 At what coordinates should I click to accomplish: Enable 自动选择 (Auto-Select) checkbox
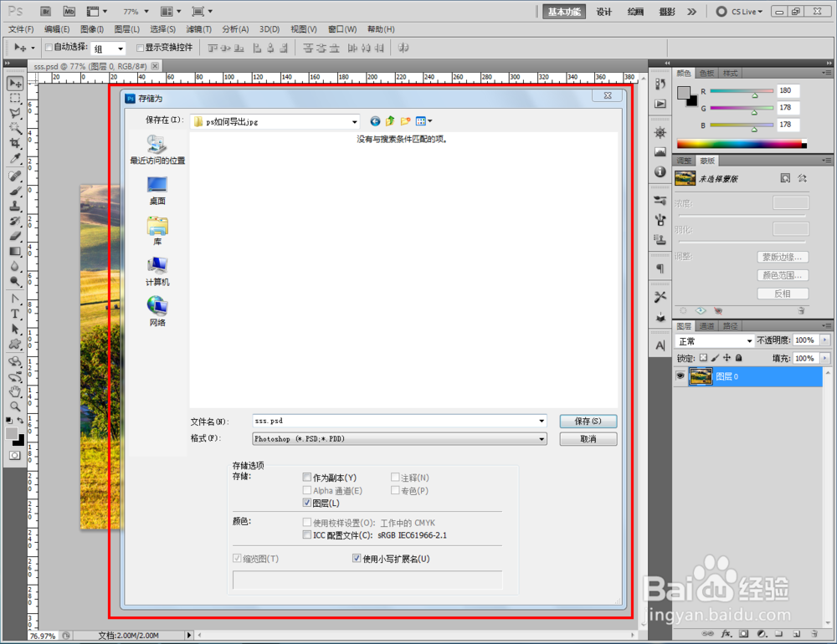49,48
